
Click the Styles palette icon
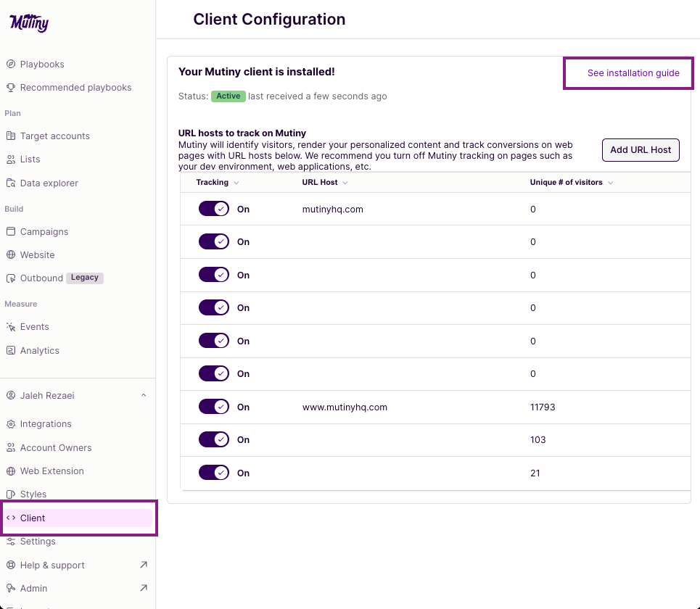tap(11, 494)
